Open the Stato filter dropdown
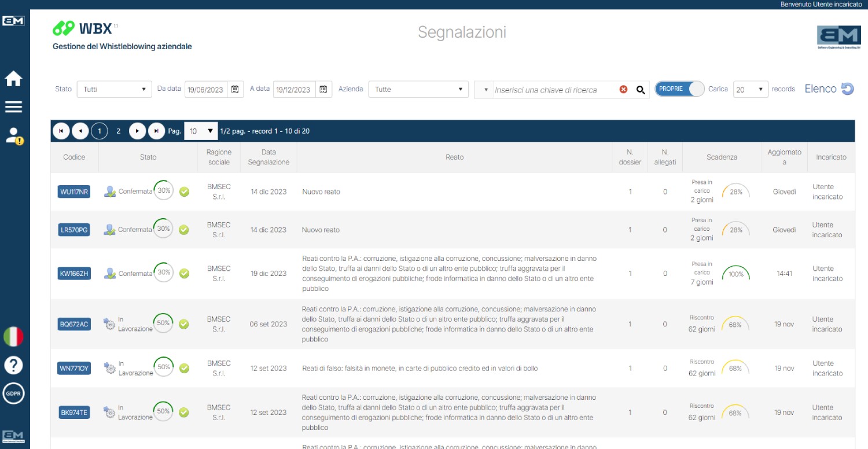The width and height of the screenshot is (868, 449). point(114,89)
